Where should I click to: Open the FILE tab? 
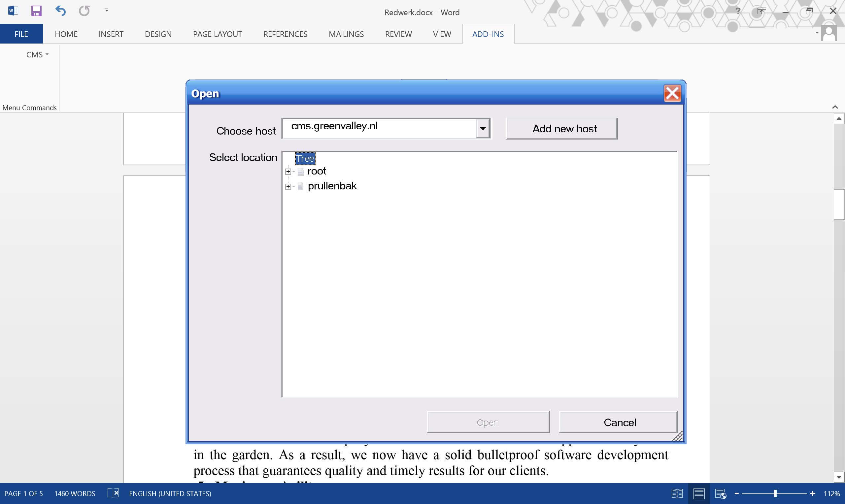pyautogui.click(x=21, y=34)
